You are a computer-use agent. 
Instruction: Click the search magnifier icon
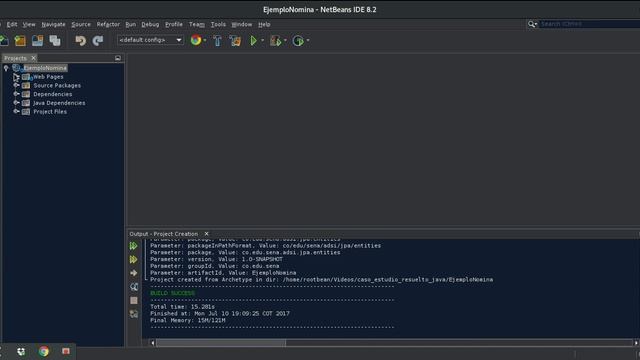[x=532, y=24]
